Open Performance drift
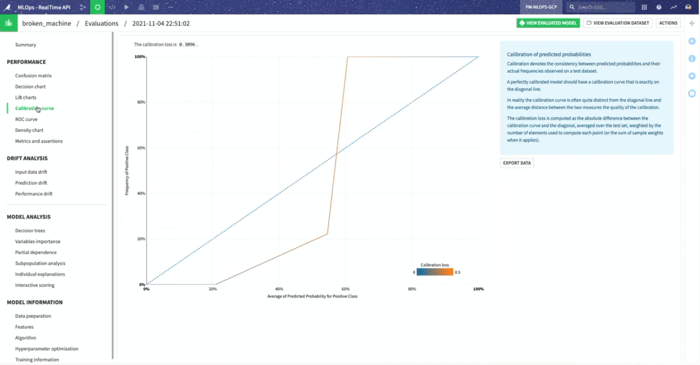 coord(34,194)
